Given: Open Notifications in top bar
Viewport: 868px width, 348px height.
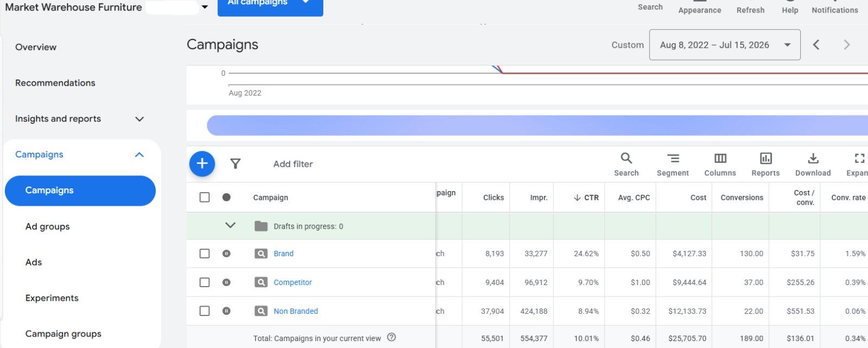Looking at the screenshot, I should 835,8.
